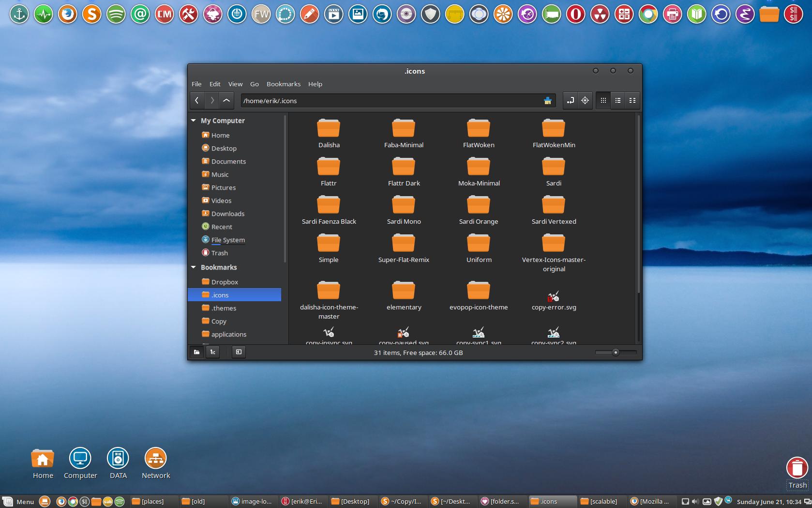Open the Menu button on the taskbar

click(19, 502)
